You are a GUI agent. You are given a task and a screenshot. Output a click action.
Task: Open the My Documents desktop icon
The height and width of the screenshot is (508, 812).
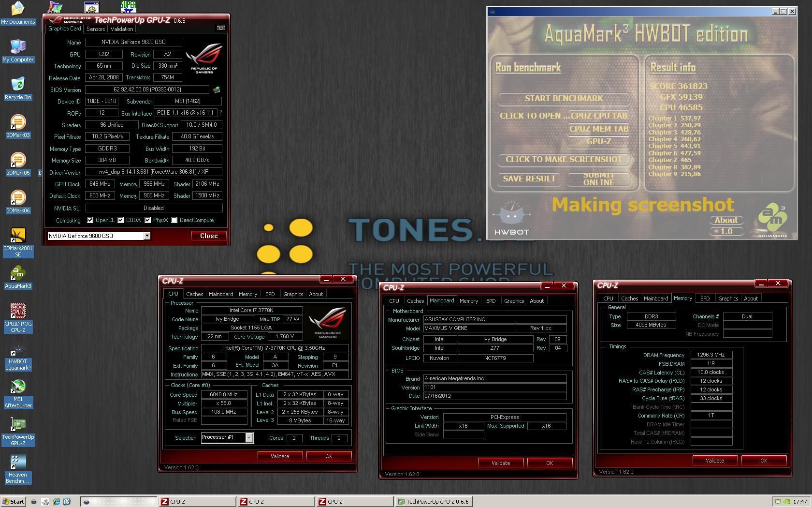[x=18, y=13]
